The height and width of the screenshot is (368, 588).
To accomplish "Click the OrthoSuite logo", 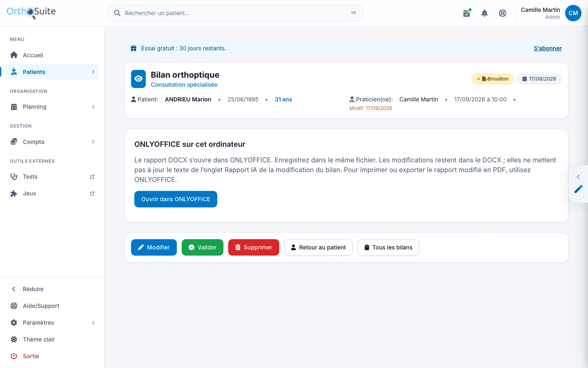I will click(31, 12).
